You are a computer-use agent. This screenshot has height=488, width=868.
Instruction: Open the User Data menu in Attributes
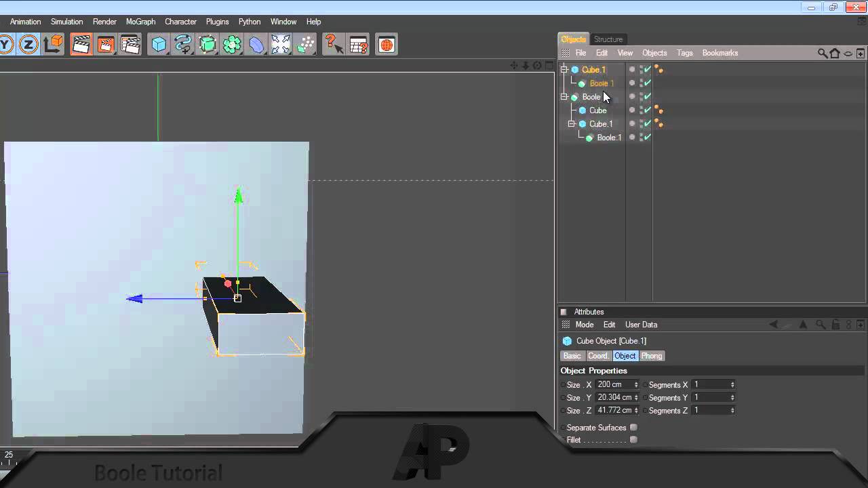coord(641,325)
